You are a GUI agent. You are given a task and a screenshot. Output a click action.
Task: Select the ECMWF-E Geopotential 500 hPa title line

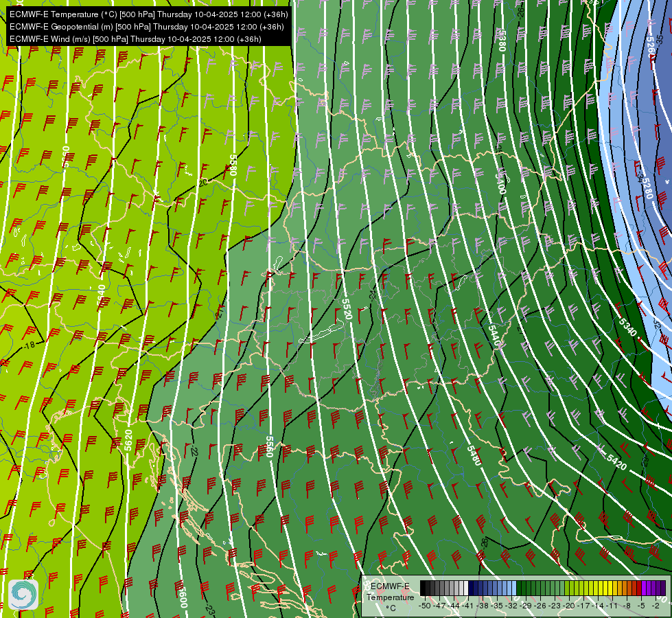147,27
